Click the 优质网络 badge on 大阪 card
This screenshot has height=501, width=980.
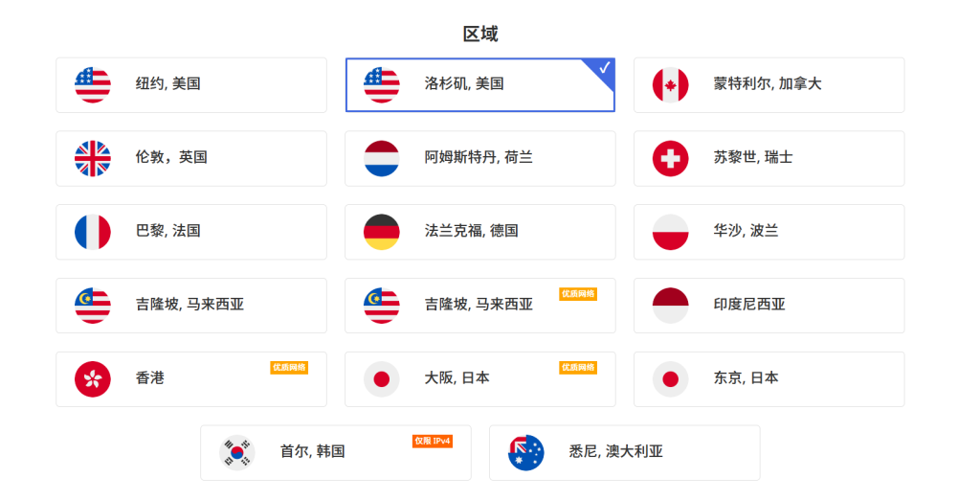578,367
